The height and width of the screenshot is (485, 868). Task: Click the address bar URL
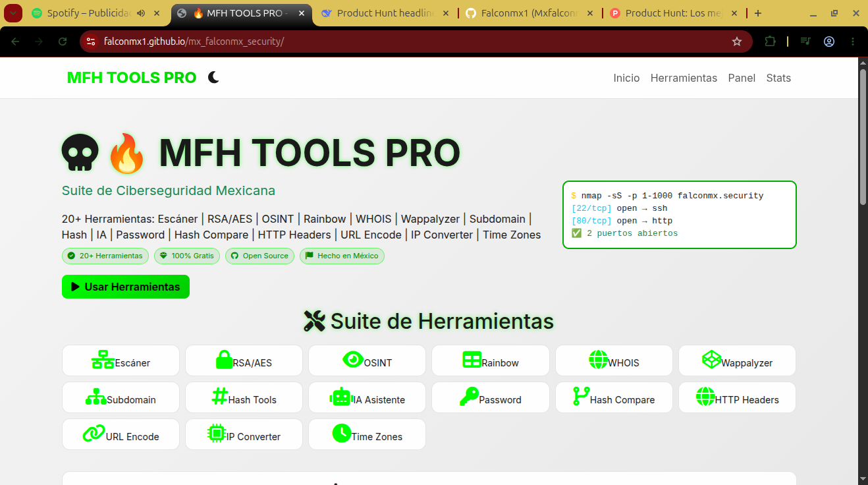[x=194, y=42]
